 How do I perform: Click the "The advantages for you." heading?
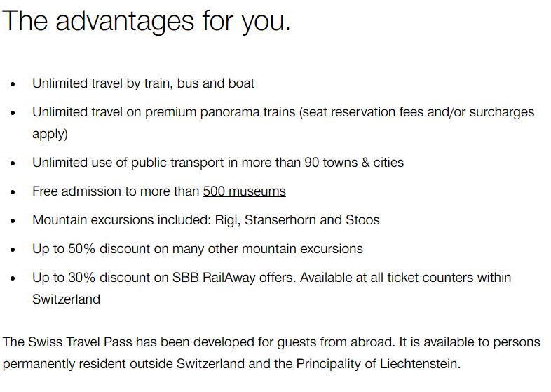tap(146, 21)
